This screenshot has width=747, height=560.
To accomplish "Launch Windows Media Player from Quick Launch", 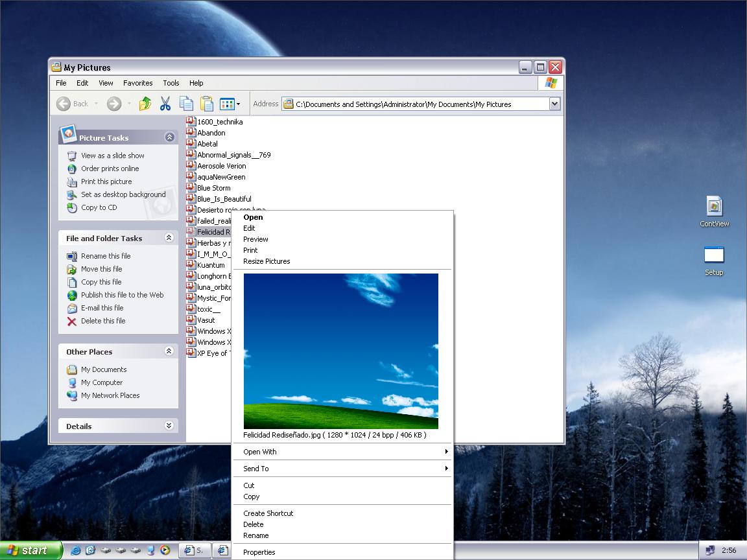I will [165, 550].
